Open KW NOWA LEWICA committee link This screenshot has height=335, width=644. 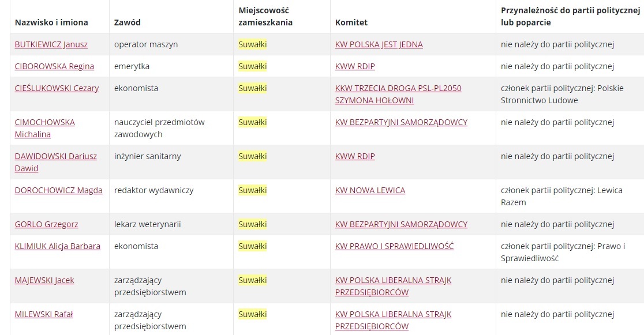(x=370, y=190)
